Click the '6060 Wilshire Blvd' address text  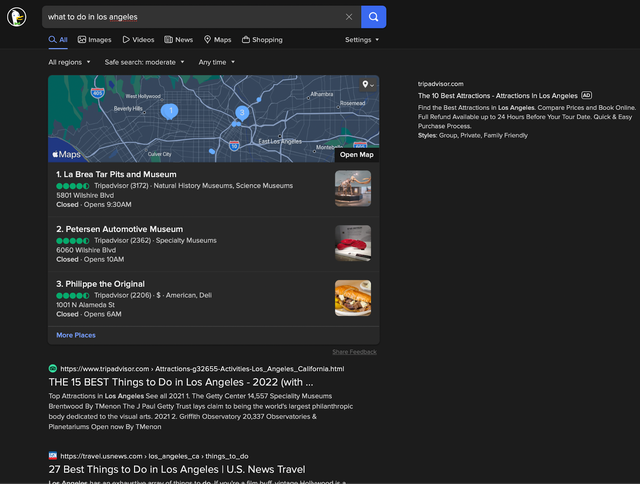pyautogui.click(x=86, y=250)
